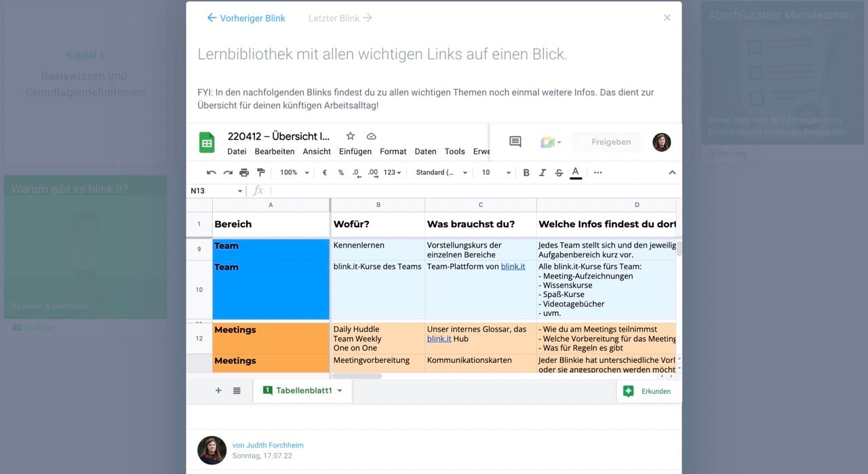Viewport: 868px width, 474px height.
Task: Go to Vorheriger Blink
Action: (x=246, y=18)
